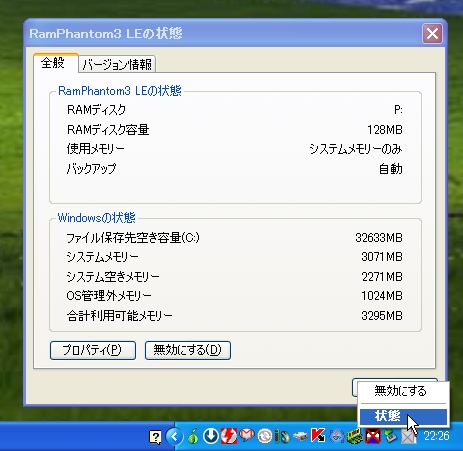Click the blue download arrow tray icon
Screen dimensions: 463x451
click(x=211, y=436)
